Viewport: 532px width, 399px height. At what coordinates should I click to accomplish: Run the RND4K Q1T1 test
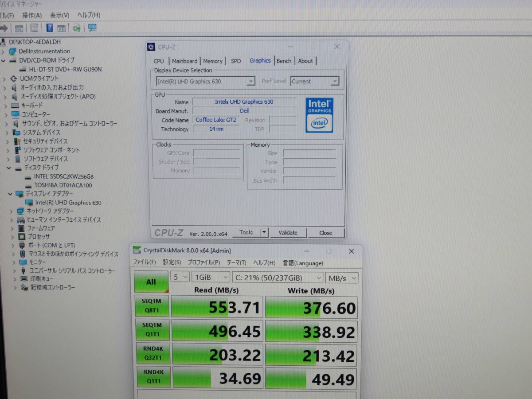(153, 378)
